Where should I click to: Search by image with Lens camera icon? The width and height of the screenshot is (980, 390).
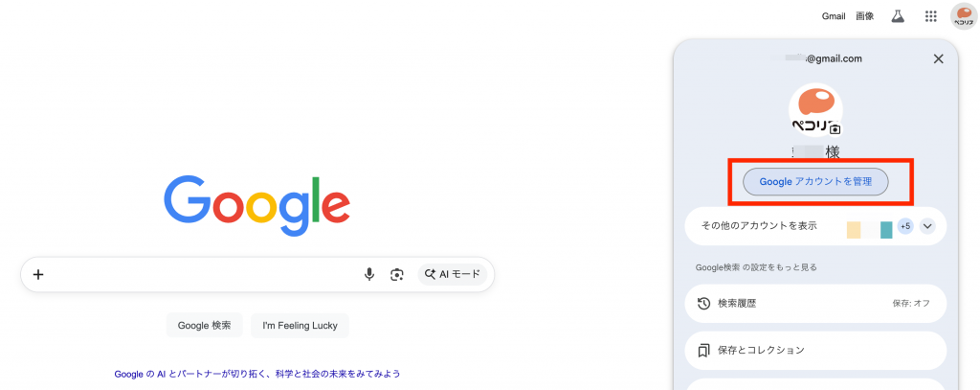click(x=397, y=274)
